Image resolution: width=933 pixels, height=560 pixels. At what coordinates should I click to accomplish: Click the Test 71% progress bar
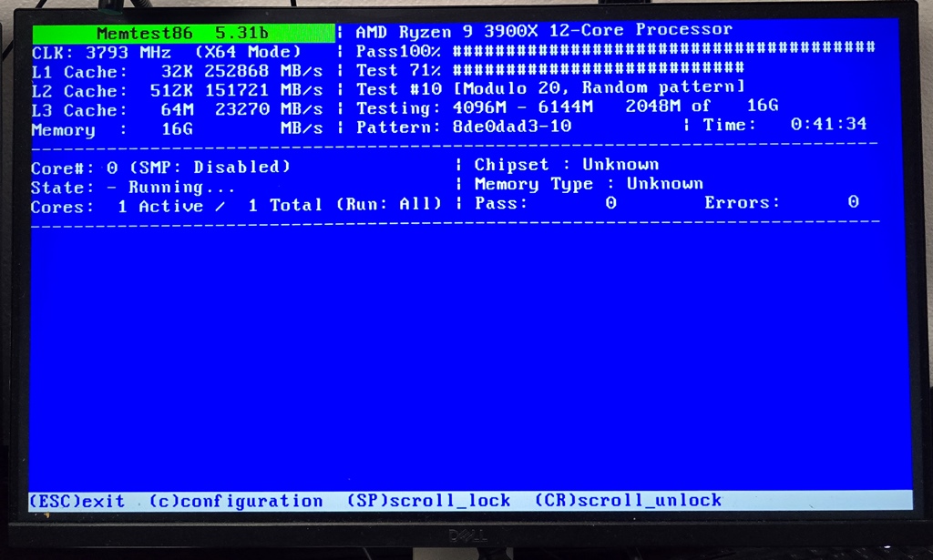click(x=598, y=68)
